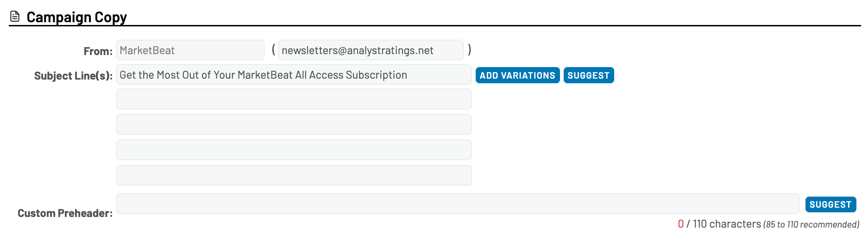Click the first subject line input
Screen dimensions: 868x235
tap(294, 75)
